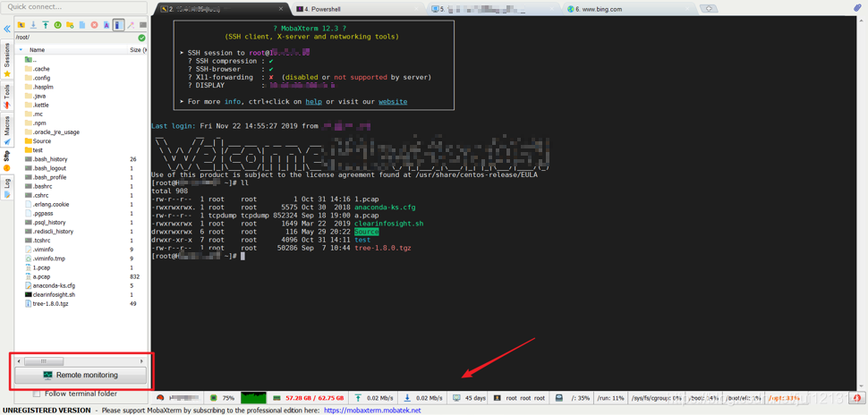The image size is (868, 415).
Task: Confirm the path with green check icon
Action: point(141,38)
